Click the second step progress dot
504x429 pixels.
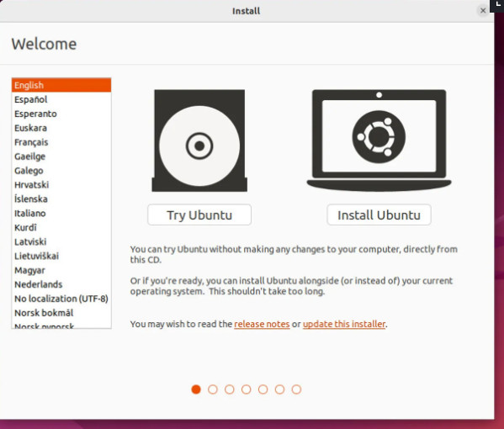coord(213,389)
